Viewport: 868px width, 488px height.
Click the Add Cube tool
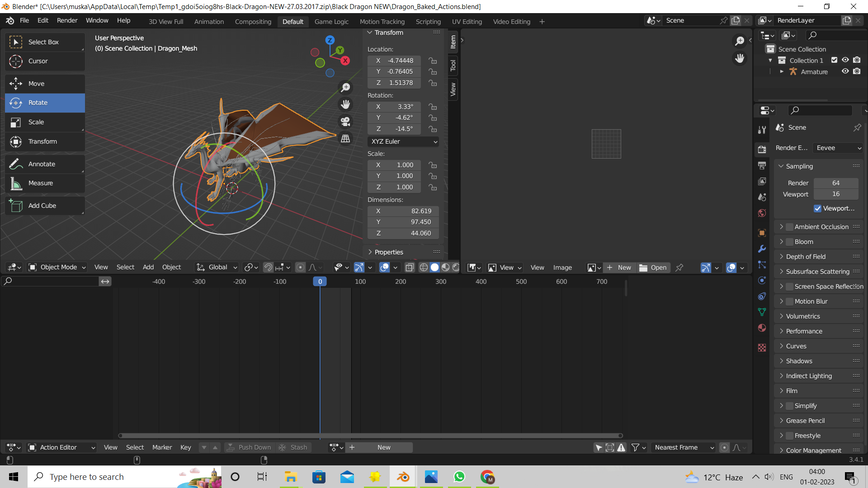click(x=42, y=206)
